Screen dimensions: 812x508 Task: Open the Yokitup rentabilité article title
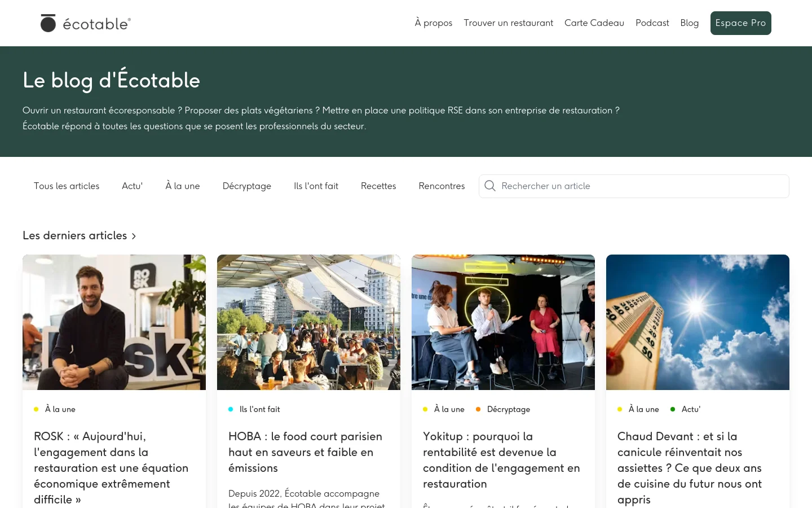tap(501, 460)
